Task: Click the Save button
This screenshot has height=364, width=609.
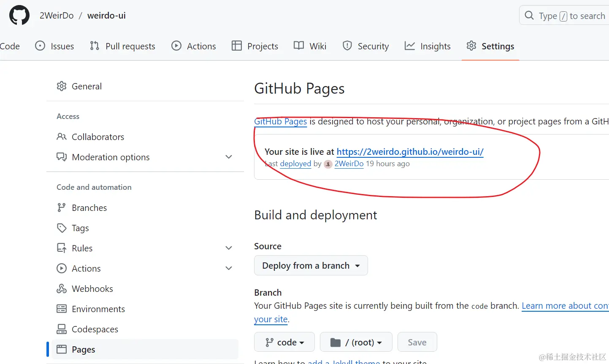Action: pyautogui.click(x=417, y=342)
